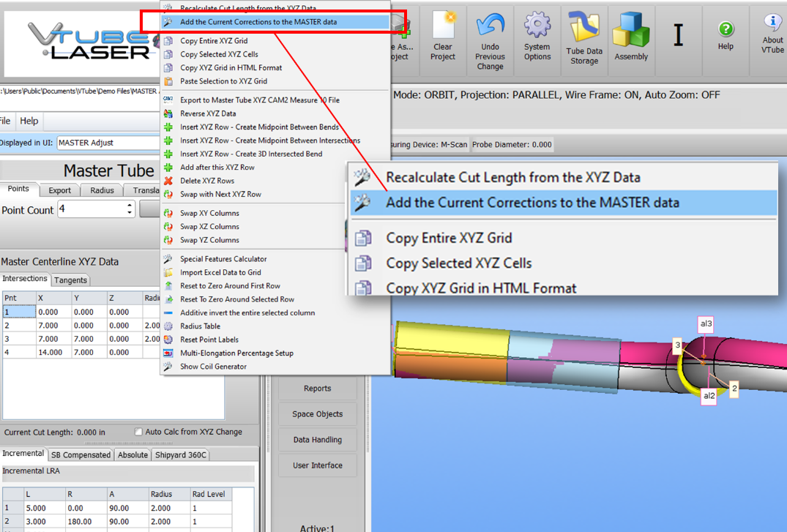The height and width of the screenshot is (532, 787).
Task: Click the clipboard icon for Paste Selection to XYZ Grid
Action: (x=168, y=80)
